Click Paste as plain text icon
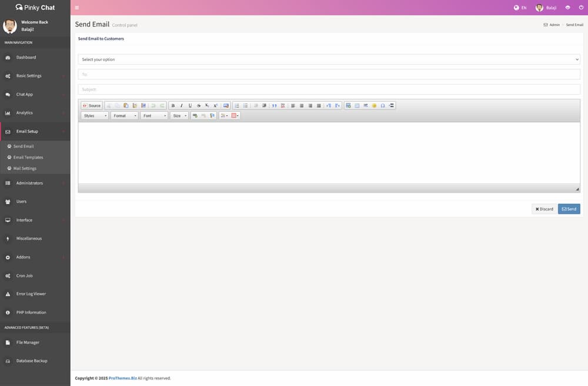The height and width of the screenshot is (386, 588). tap(135, 106)
